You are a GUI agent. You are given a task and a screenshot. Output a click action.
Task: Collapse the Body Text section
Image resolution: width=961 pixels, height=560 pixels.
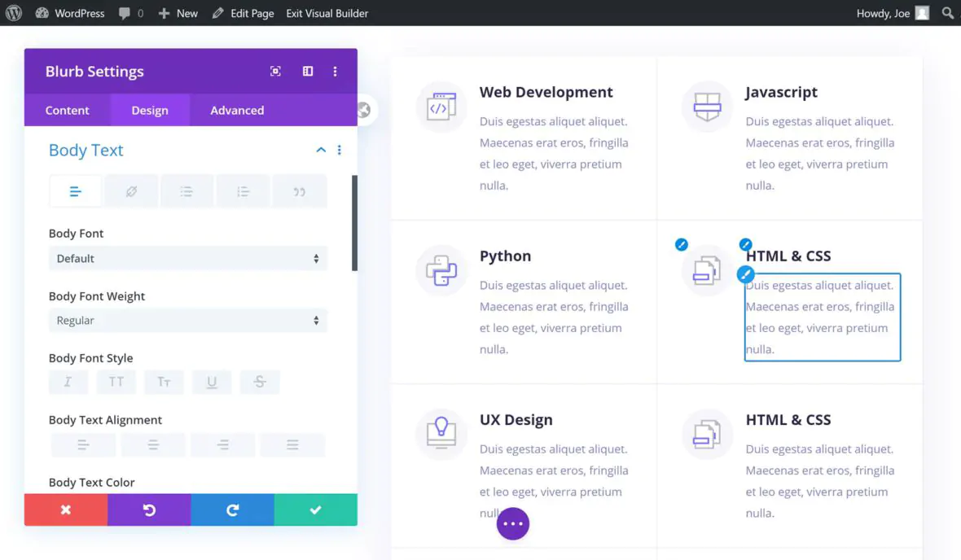321,150
